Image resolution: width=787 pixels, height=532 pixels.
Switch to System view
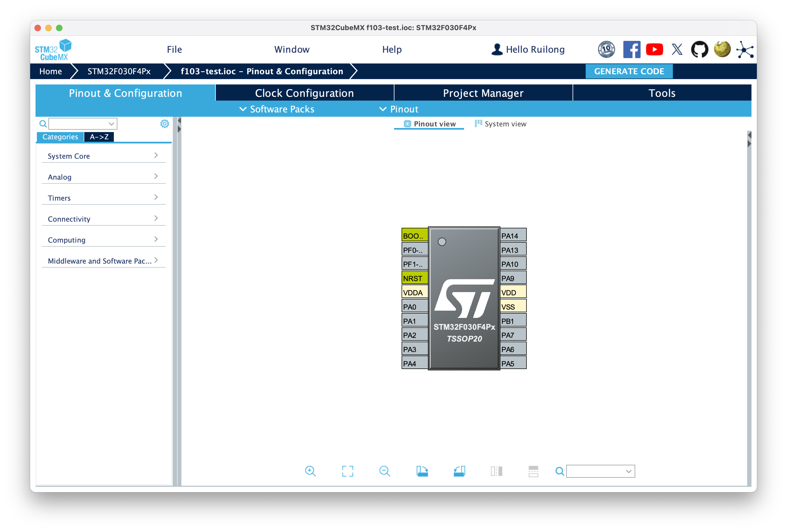coord(501,124)
